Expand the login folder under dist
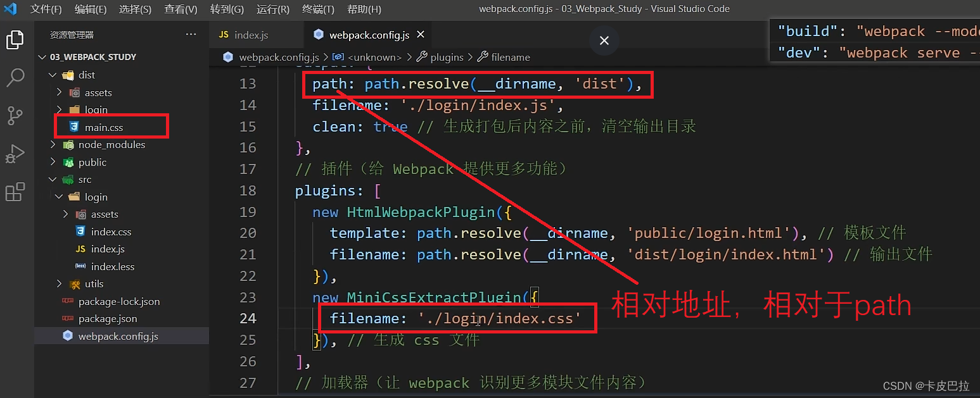This screenshot has width=980, height=398. point(60,109)
